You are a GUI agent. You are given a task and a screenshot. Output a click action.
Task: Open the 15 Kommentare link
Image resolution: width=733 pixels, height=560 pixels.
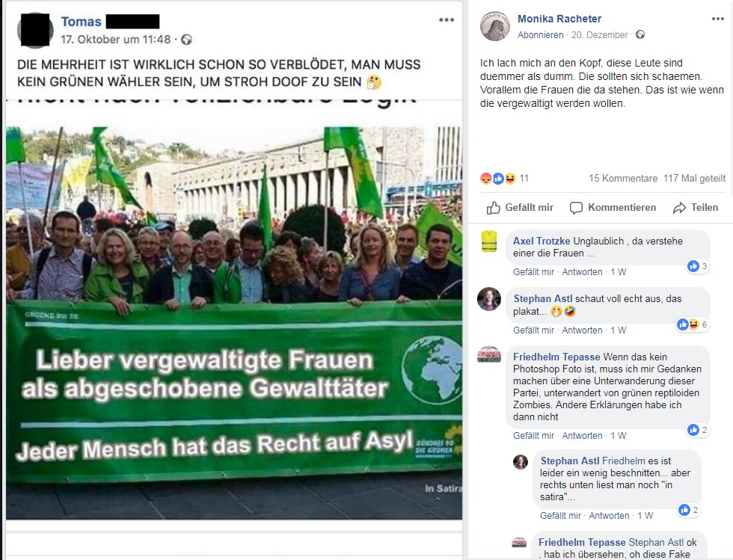[x=623, y=178]
